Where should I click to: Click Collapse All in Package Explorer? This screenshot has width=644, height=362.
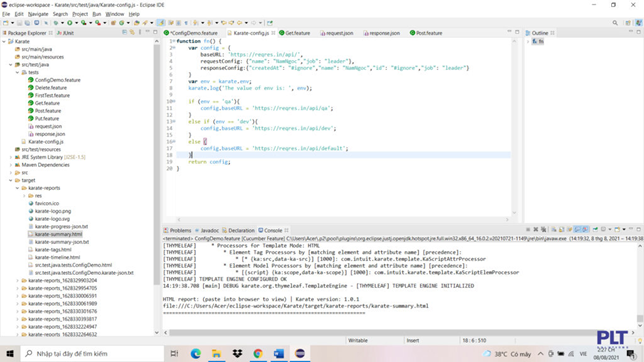point(124,32)
